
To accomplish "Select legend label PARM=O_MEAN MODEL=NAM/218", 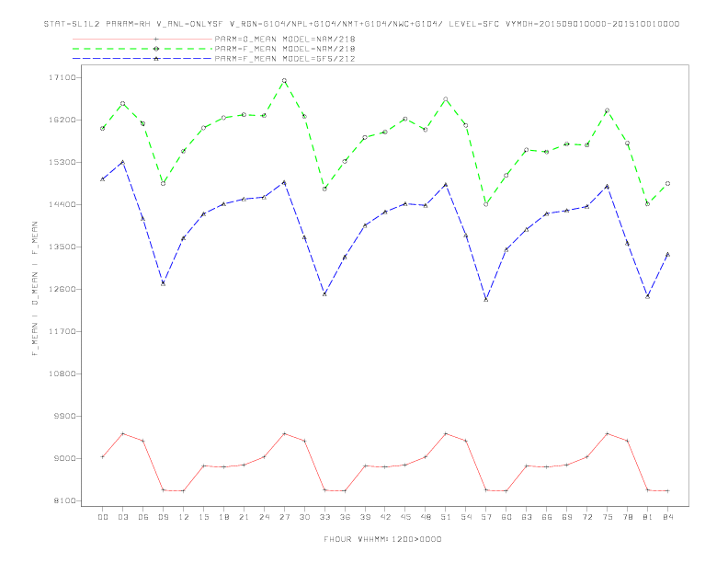I will 285,39.
